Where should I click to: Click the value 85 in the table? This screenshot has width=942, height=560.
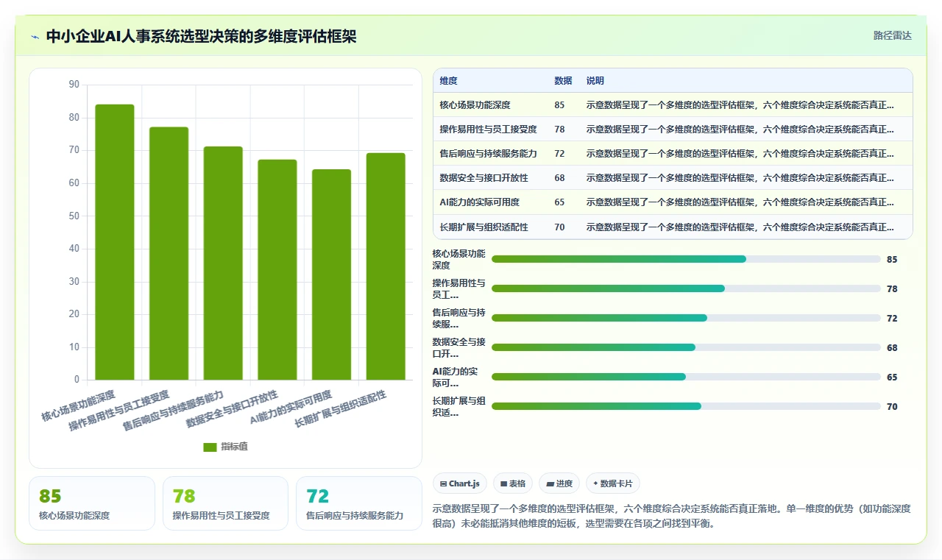(x=560, y=105)
